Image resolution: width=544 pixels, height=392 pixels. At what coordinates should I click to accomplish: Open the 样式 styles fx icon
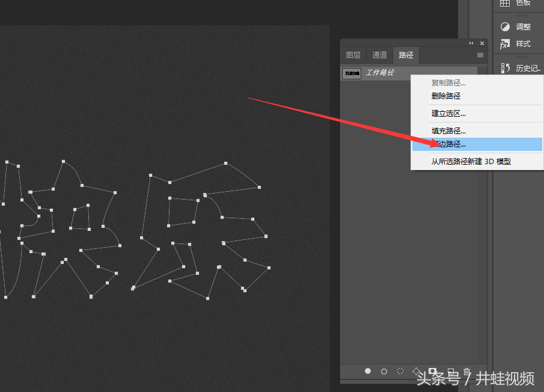click(x=505, y=44)
